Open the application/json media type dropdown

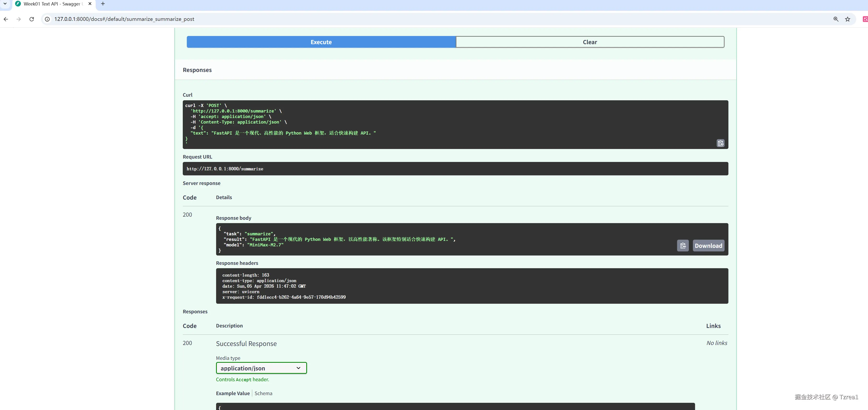[261, 368]
